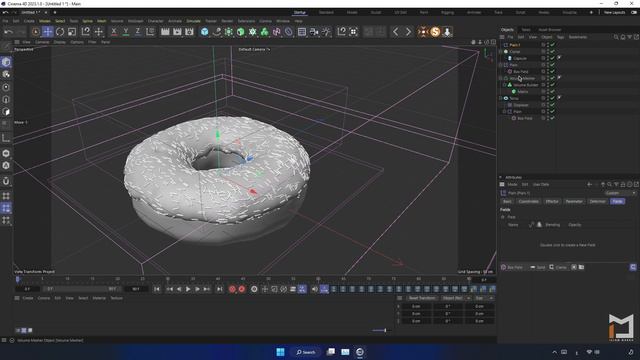This screenshot has height=360, width=640.
Task: Click the Reset Transform button
Action: tap(422, 298)
